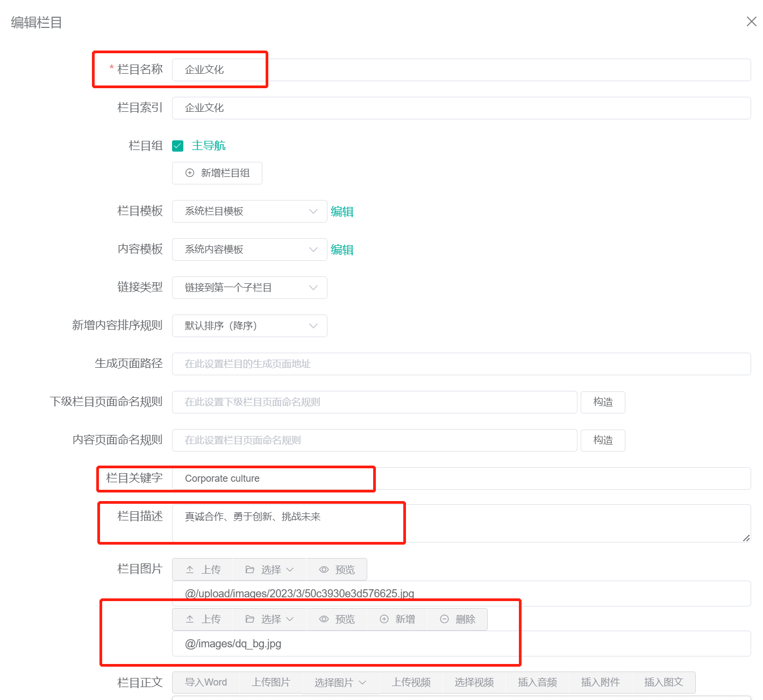763x700 pixels.
Task: Click the preview icon for 50c3930e3d576625.jpg
Action: pyautogui.click(x=323, y=569)
